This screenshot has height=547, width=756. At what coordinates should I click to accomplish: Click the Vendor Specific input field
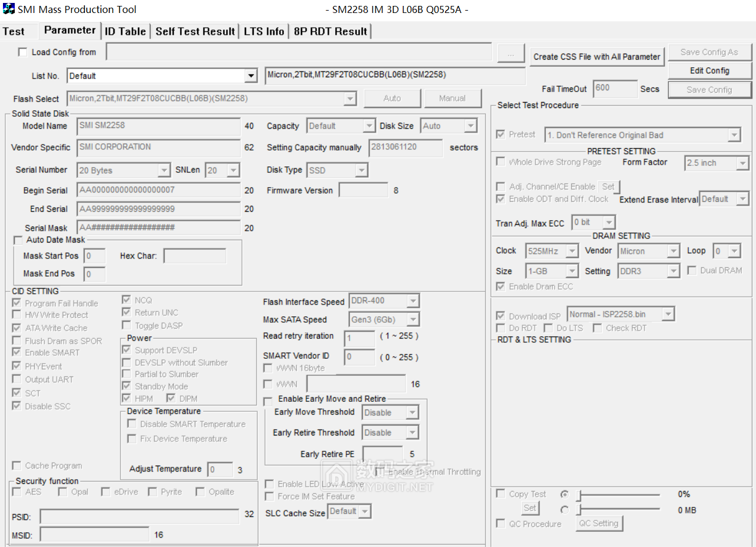pos(158,148)
